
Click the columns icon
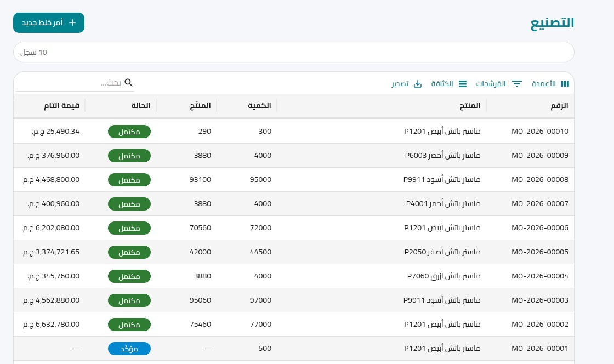565,84
